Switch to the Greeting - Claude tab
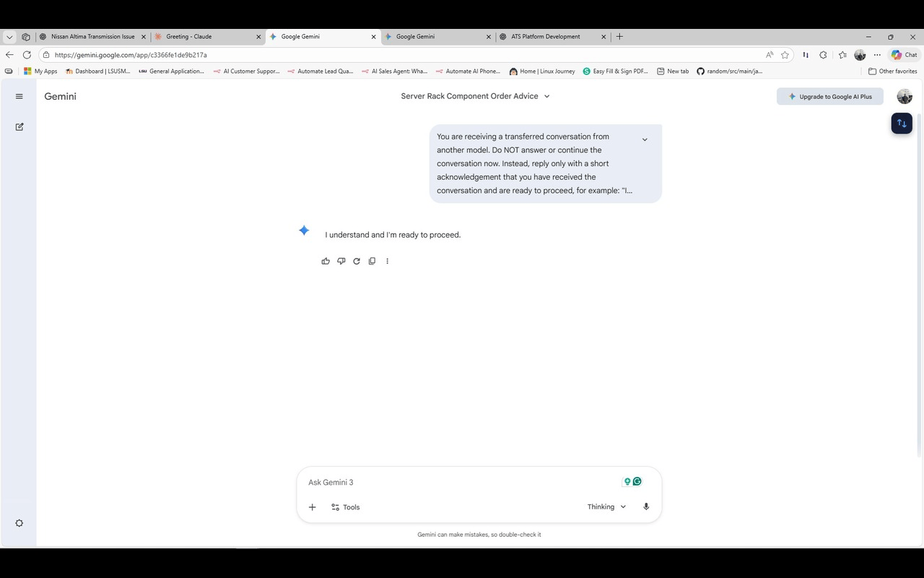The image size is (924, 578). point(208,37)
